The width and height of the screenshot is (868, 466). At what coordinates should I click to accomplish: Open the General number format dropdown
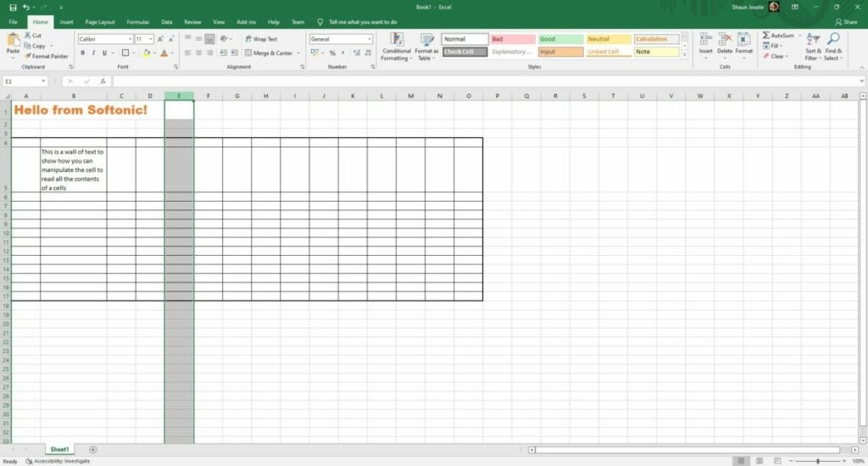click(x=370, y=39)
